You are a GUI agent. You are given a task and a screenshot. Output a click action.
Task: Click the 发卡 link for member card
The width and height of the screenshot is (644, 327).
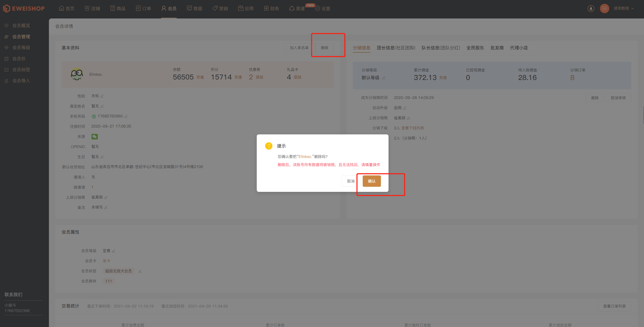106,261
